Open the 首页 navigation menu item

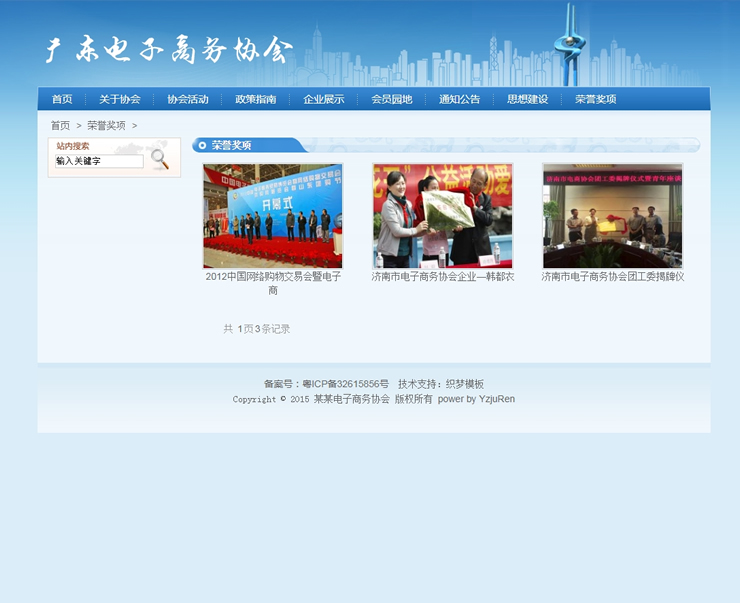(x=62, y=99)
